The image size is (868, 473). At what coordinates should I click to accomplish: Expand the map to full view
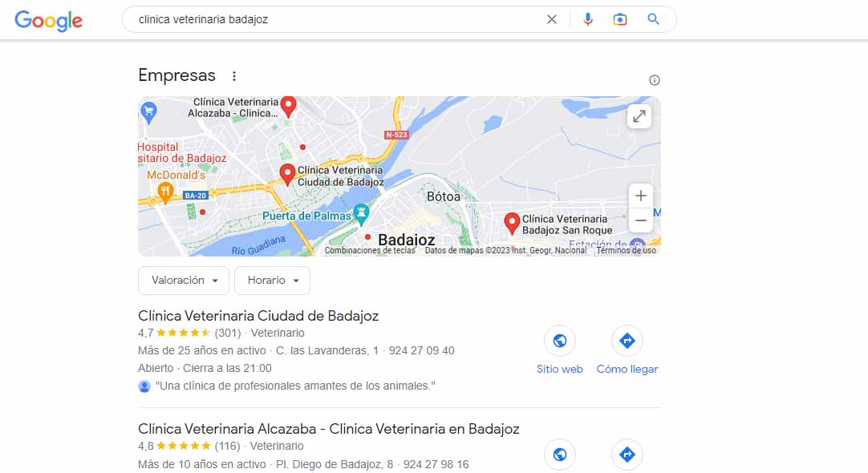tap(639, 116)
